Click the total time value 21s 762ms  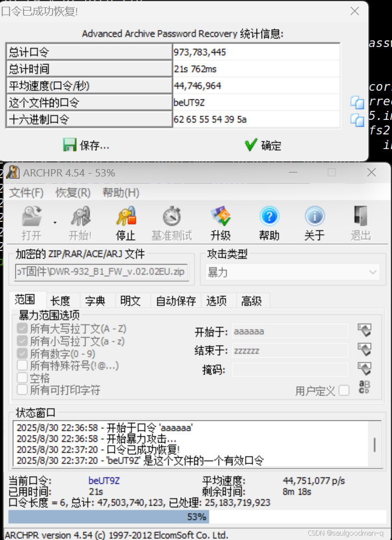tap(195, 69)
